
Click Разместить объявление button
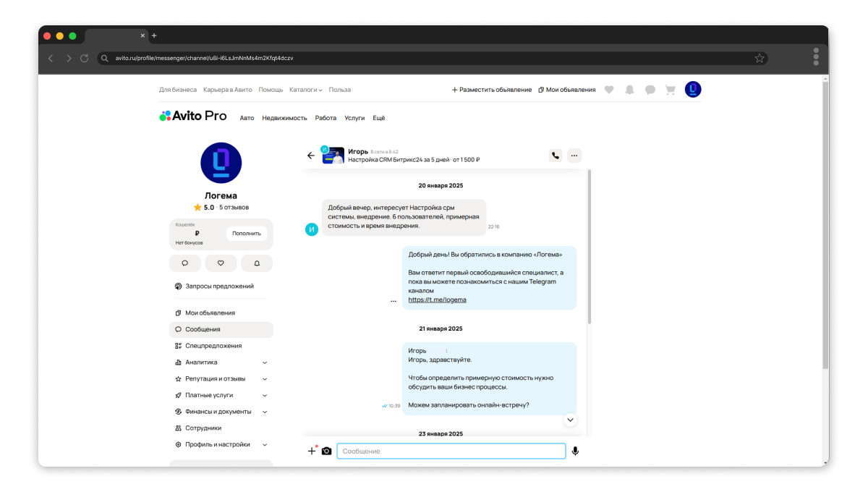point(492,90)
